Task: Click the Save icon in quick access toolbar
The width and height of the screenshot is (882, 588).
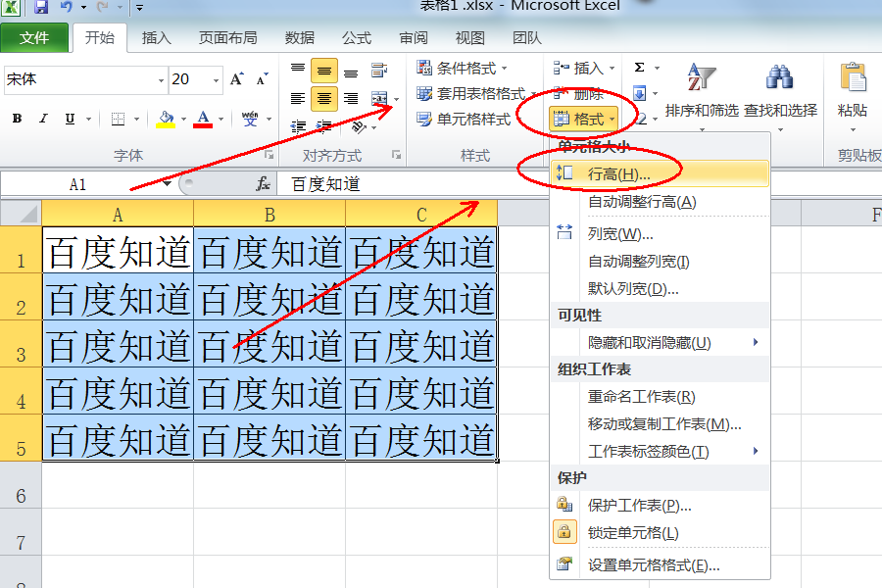Action: click(x=41, y=7)
